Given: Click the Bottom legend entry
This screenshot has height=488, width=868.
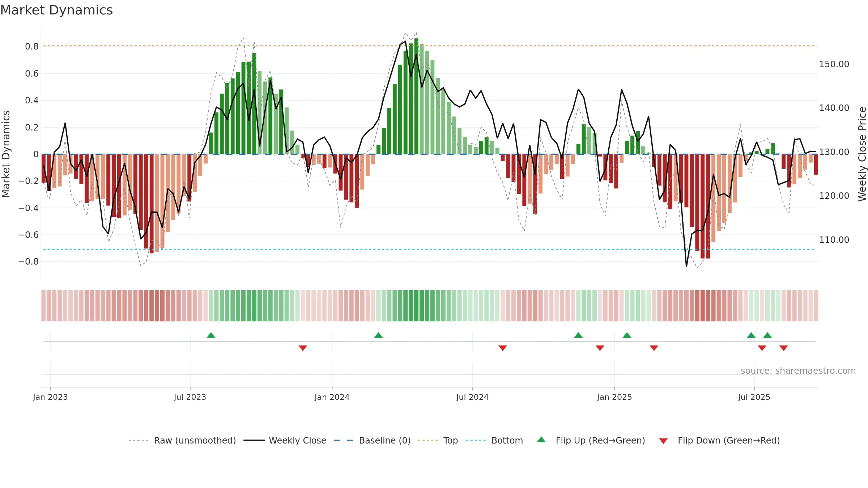Looking at the screenshot, I should click(494, 440).
